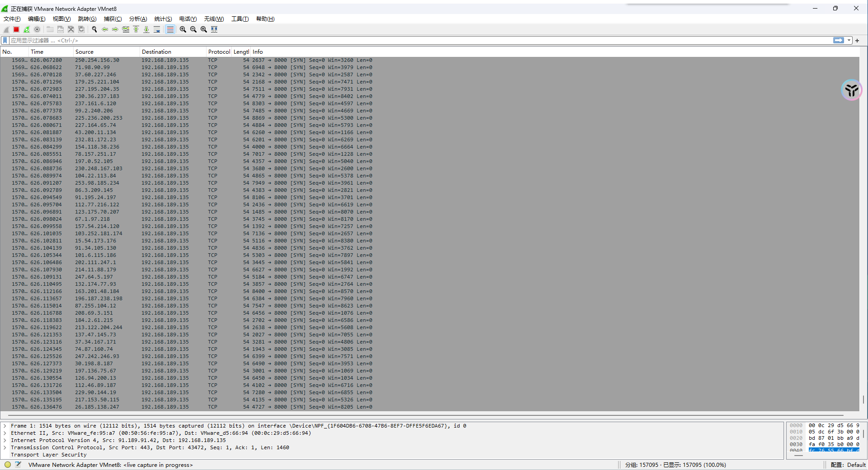Screen dimensions: 868x470
Task: Open the 统计(S) menu
Action: coord(163,19)
